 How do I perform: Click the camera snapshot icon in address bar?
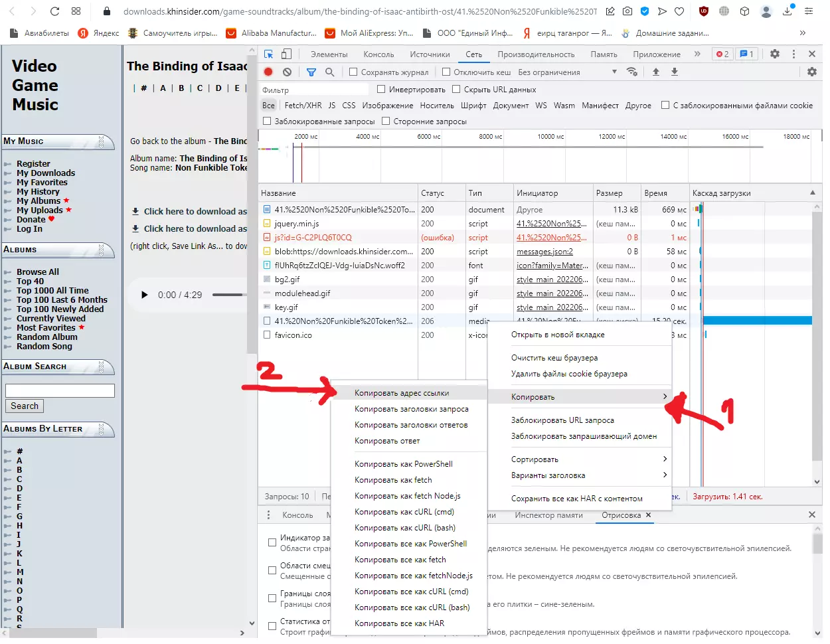(x=627, y=11)
